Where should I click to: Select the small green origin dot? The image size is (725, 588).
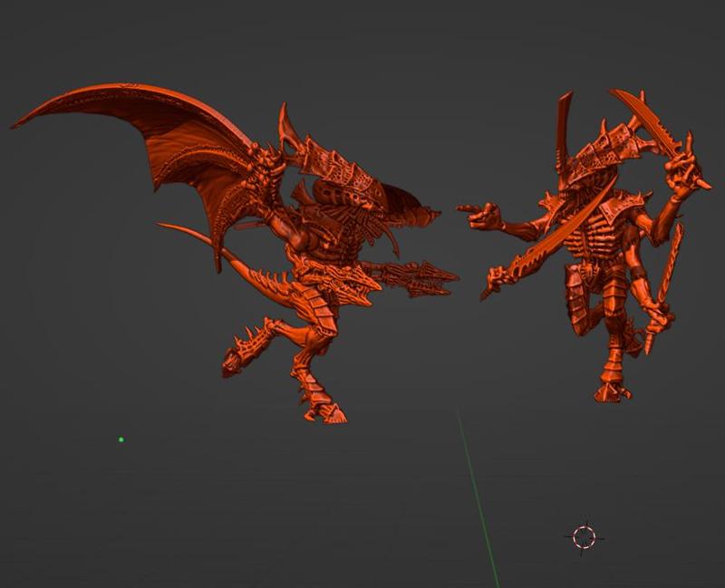point(121,439)
